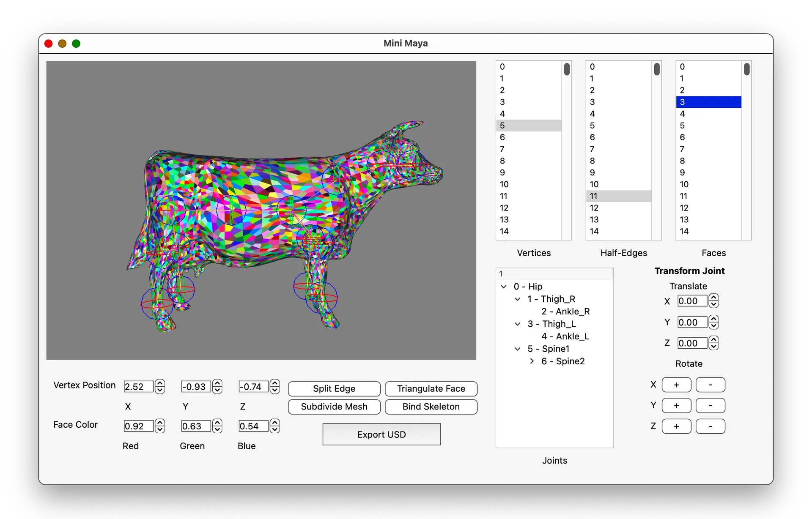This screenshot has width=812, height=519.
Task: Select half-edge 11 in the Half-Edges list
Action: pos(618,196)
